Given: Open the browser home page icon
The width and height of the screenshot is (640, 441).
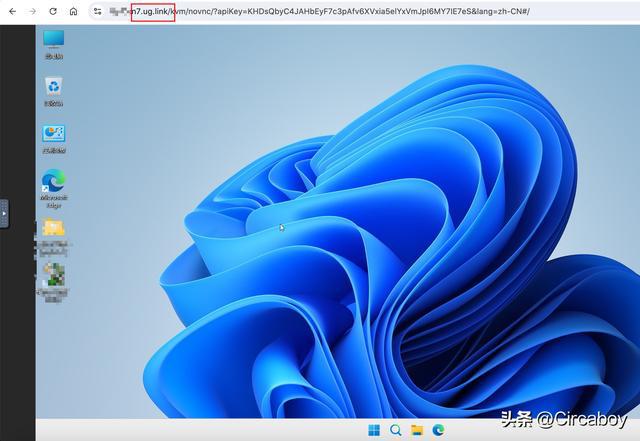Looking at the screenshot, I should point(73,11).
